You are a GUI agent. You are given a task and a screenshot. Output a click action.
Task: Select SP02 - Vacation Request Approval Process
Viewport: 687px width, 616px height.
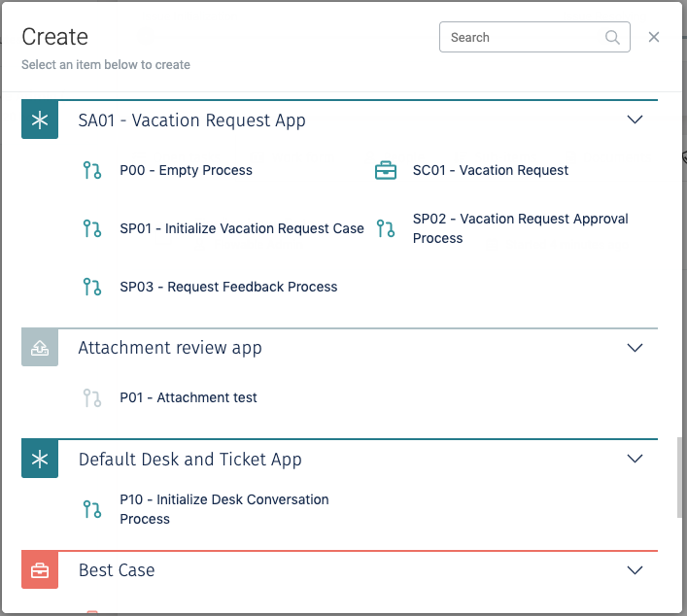pos(520,229)
